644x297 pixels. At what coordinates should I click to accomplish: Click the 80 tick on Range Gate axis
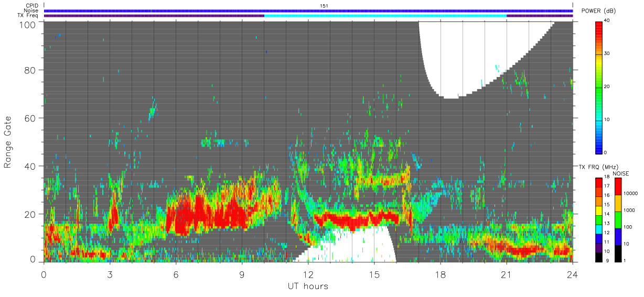pos(30,70)
